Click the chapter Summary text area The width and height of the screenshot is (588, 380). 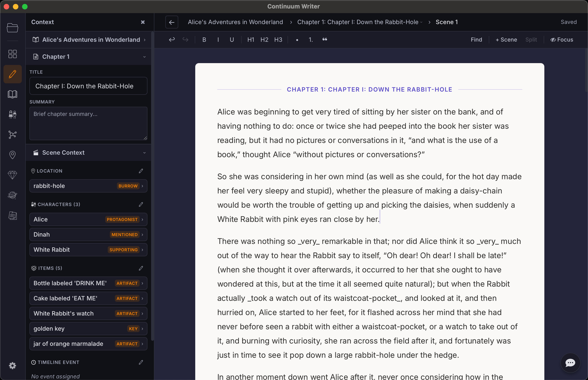pyautogui.click(x=88, y=123)
